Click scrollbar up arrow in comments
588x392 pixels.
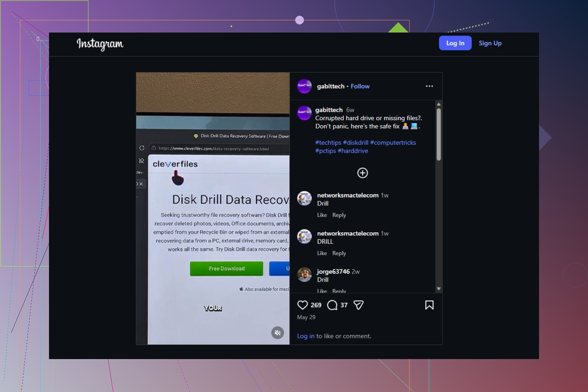pos(439,104)
